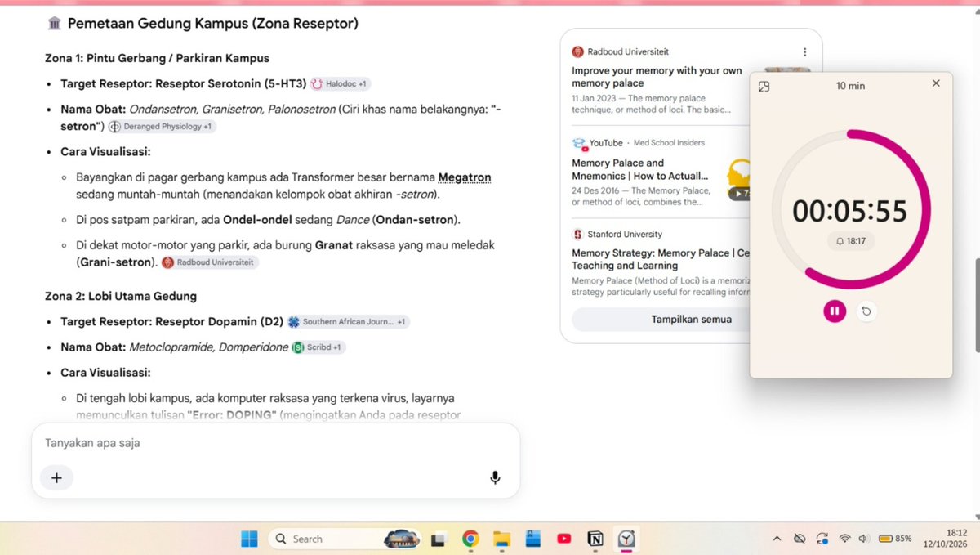The height and width of the screenshot is (555, 980).
Task: Open 'Improve your memory with your own memory palace'
Action: pos(657,77)
